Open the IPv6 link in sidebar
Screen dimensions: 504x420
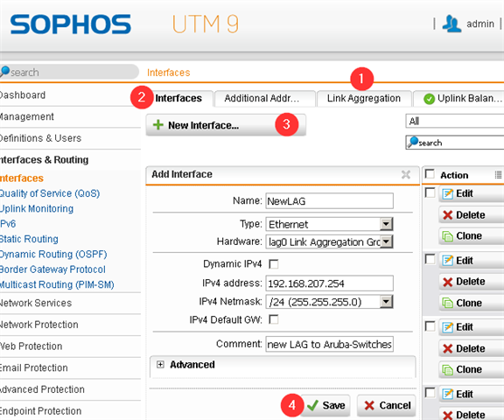[8, 224]
